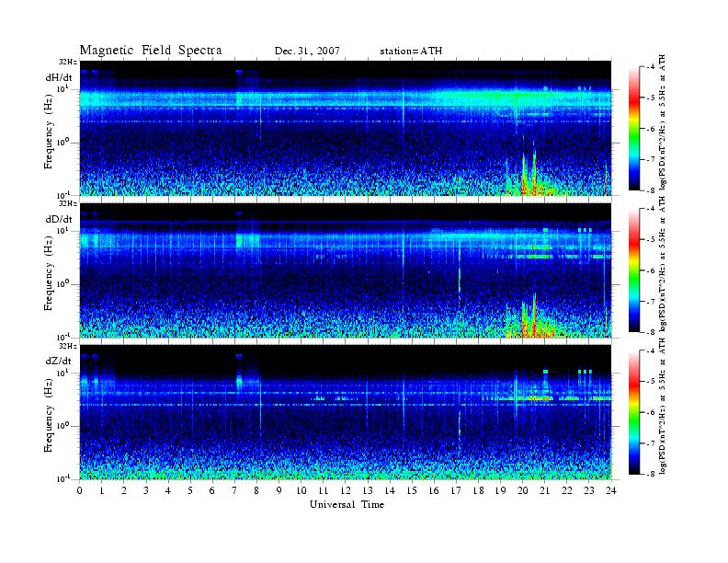
Task: Select the date "Dec. 31, 2007"
Action: pyautogui.click(x=307, y=52)
